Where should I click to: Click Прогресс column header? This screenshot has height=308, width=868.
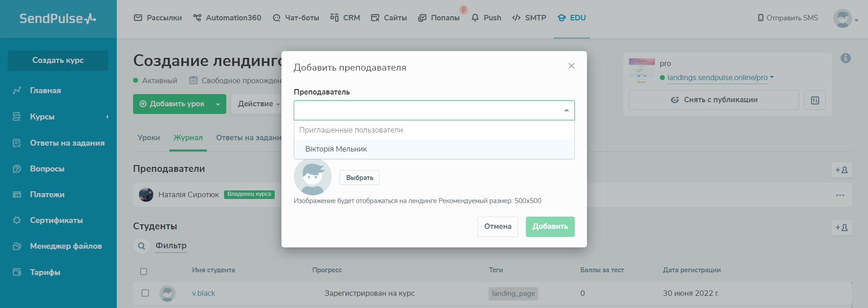(x=327, y=270)
